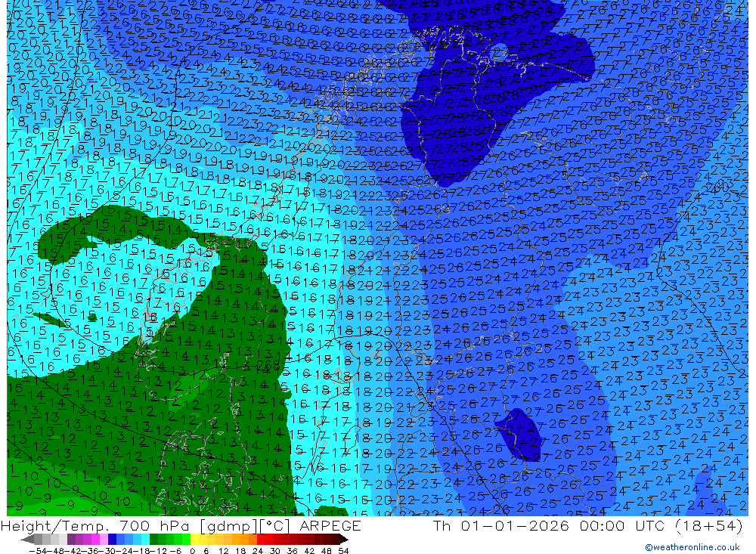Click the (18+54) forecast run label

click(x=710, y=526)
